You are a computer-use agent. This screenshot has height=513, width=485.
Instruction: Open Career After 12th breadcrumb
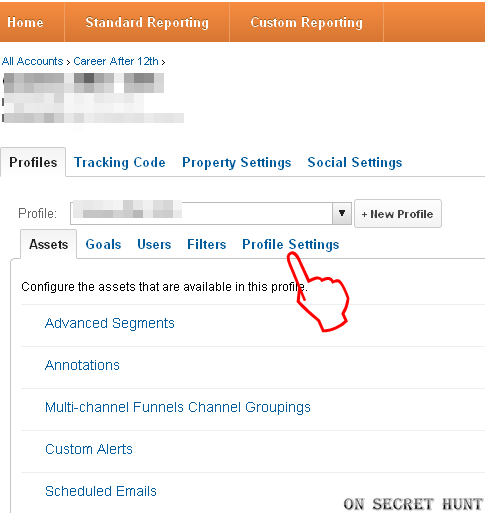[x=116, y=61]
